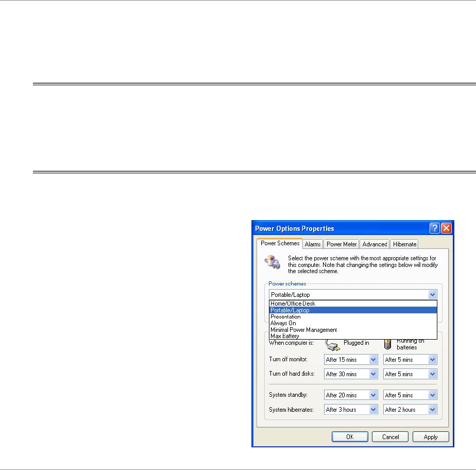Switch to the Power Schemes tab
Screen dimensions: 476x470
(280, 243)
